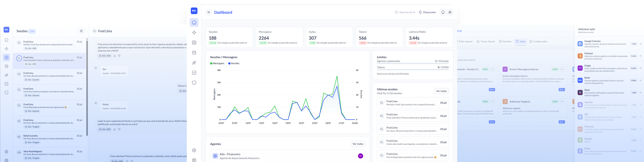Toggle the Mensagens series in the chart legend
The image size is (644, 162).
coord(217,63)
